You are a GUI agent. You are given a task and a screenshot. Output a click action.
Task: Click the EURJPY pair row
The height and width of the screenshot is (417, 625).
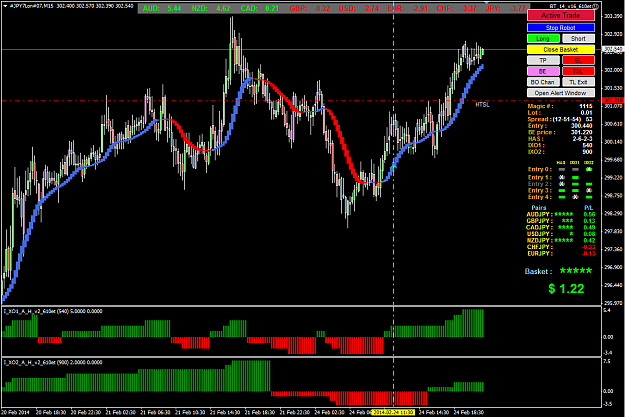coord(561,254)
